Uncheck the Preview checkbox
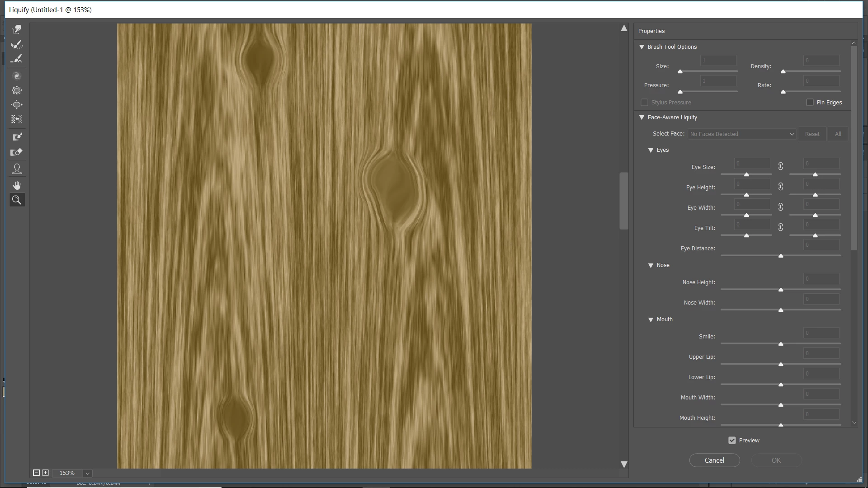The width and height of the screenshot is (868, 488). click(732, 441)
